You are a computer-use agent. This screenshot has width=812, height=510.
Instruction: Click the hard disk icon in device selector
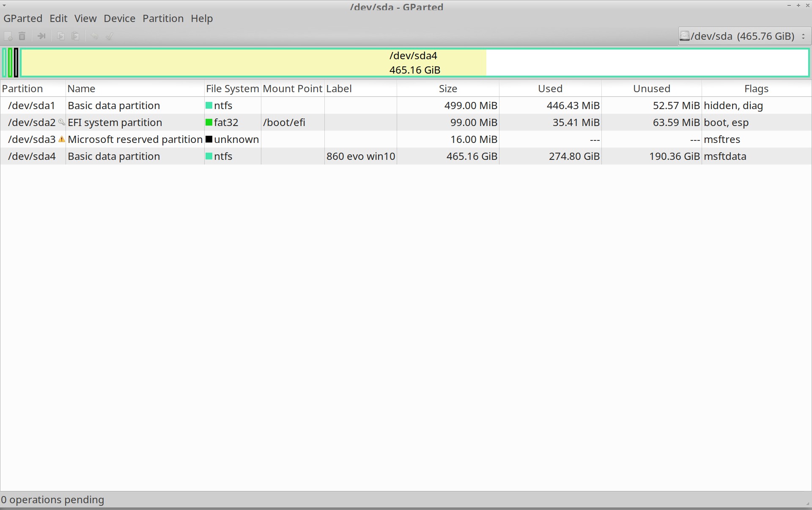685,36
